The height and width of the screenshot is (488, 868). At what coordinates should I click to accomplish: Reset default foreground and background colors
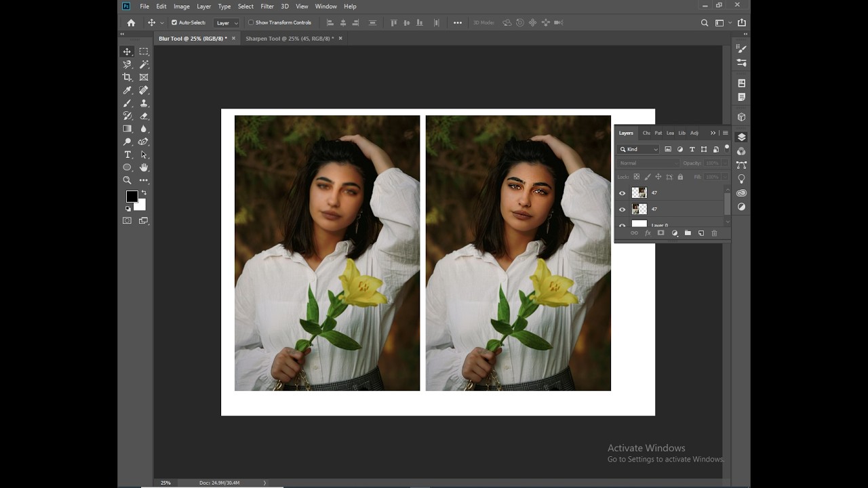(128, 209)
